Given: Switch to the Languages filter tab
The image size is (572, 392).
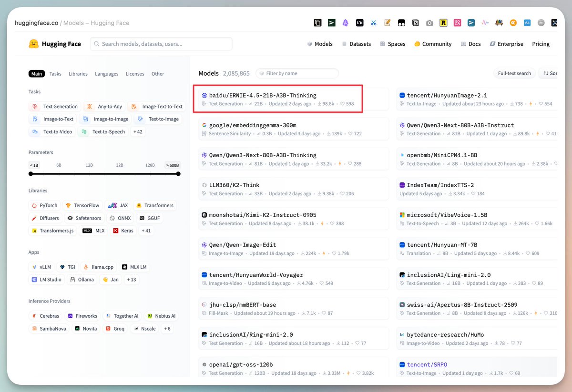Looking at the screenshot, I should pyautogui.click(x=106, y=74).
